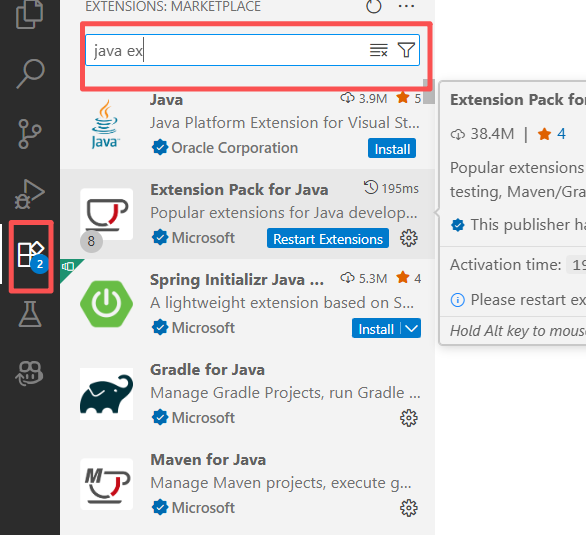Clear the extensions search results

(379, 50)
